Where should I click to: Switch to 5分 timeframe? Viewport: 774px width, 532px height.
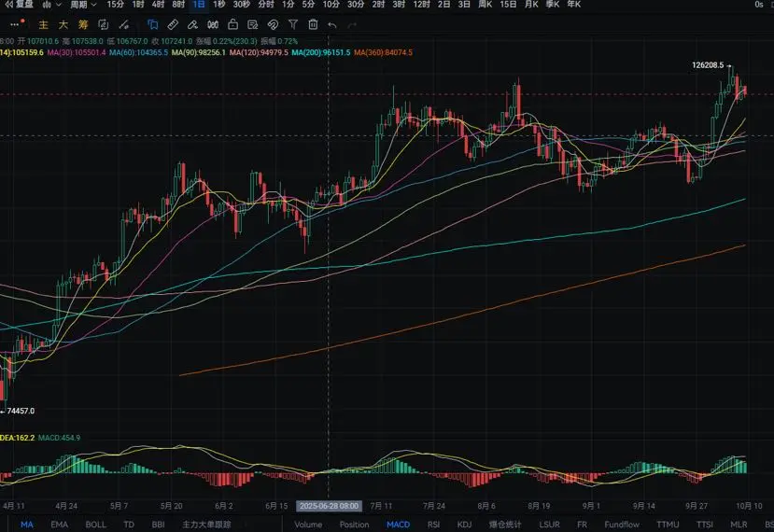pyautogui.click(x=308, y=5)
